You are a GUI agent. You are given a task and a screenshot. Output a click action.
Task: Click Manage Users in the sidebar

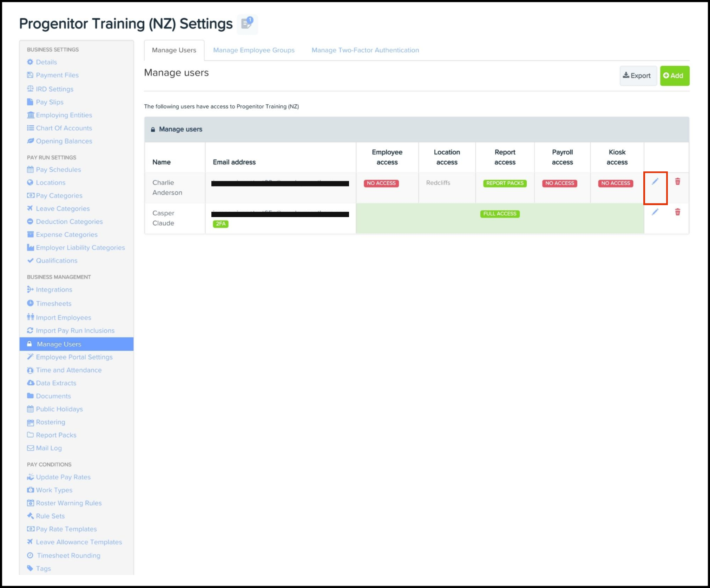tap(59, 344)
